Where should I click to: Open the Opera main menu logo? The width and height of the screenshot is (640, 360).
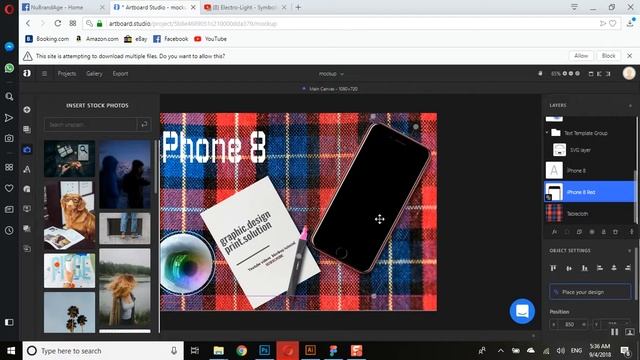[9, 9]
